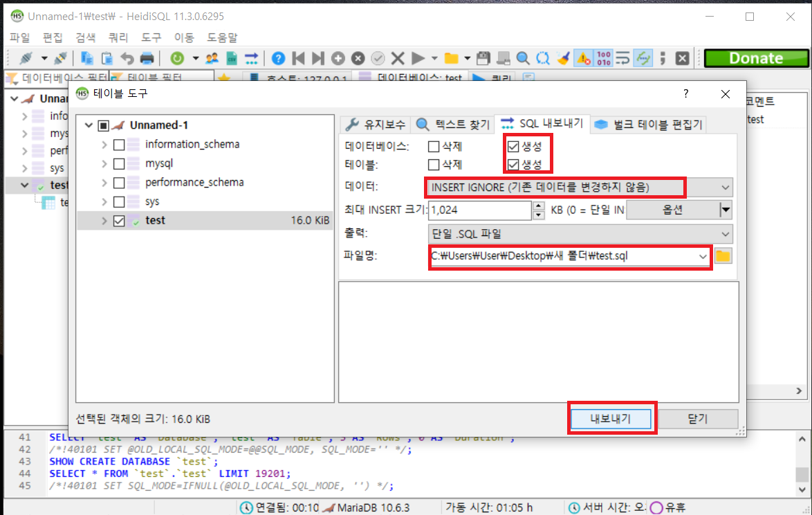Switch to 유지보수 tab
The height and width of the screenshot is (515, 812).
pos(376,125)
